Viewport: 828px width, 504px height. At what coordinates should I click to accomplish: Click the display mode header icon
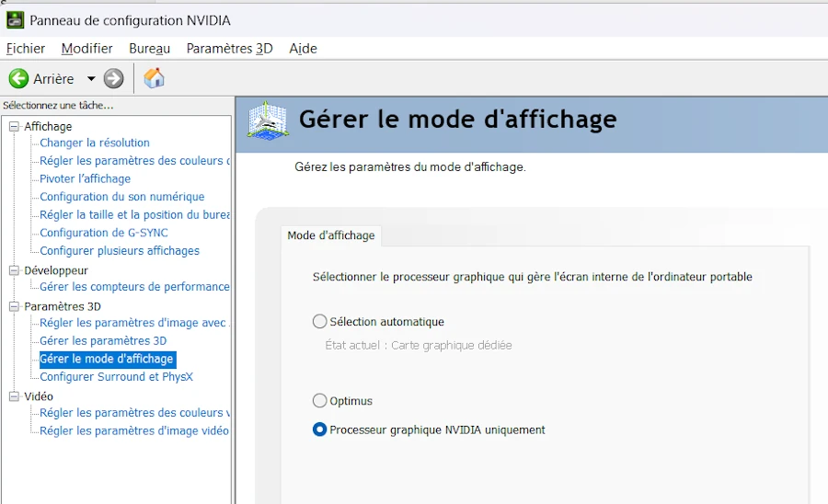[267, 120]
